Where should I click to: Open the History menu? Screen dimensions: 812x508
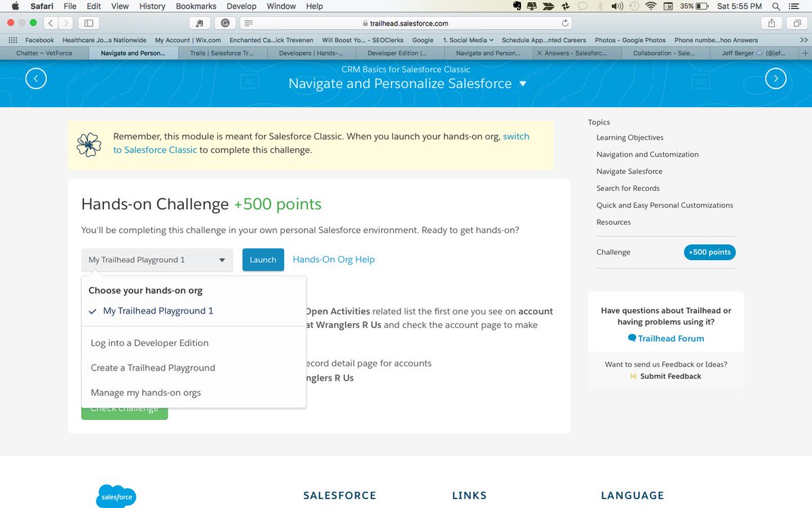point(152,6)
